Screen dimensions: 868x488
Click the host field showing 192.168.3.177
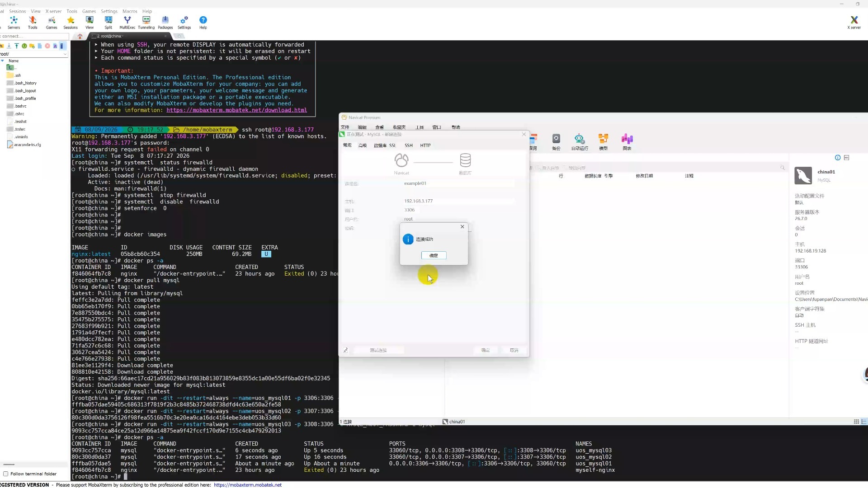[x=458, y=201]
